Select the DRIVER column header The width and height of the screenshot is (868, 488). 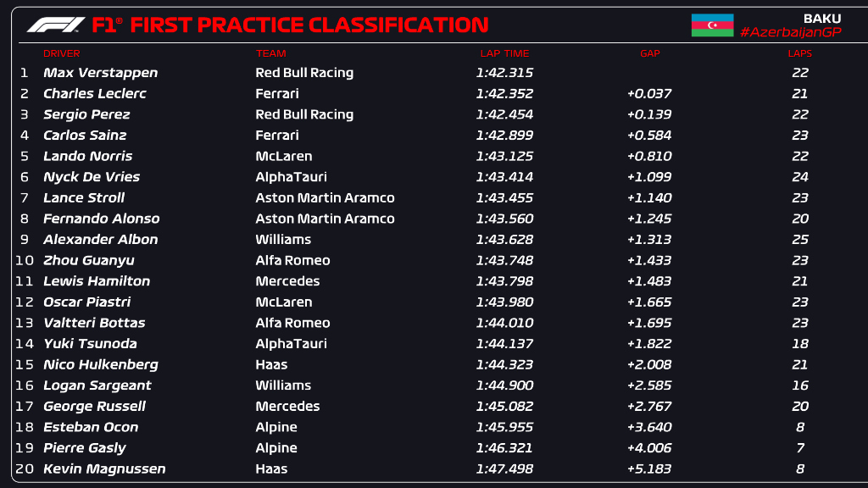[x=61, y=53]
